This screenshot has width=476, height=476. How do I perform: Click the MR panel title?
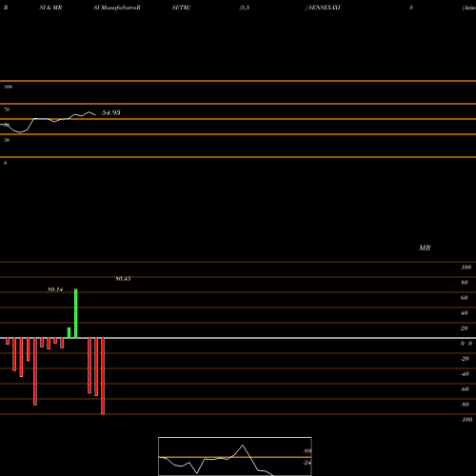click(x=425, y=248)
